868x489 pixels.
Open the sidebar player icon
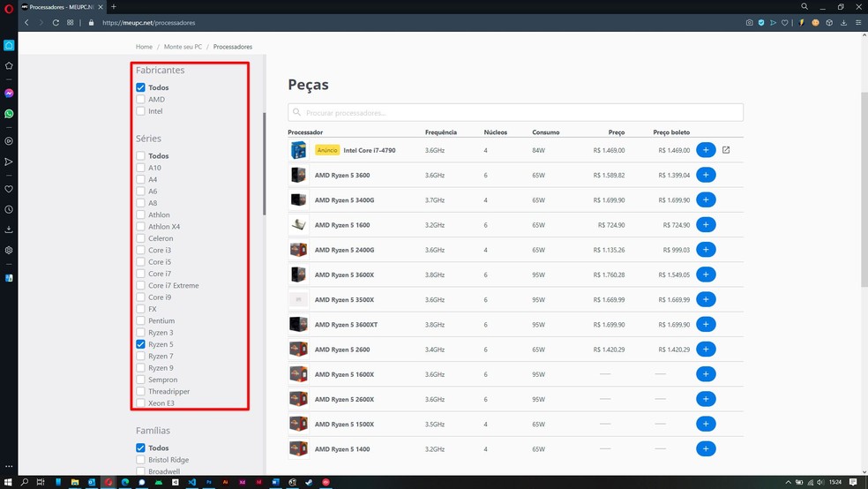(x=9, y=140)
